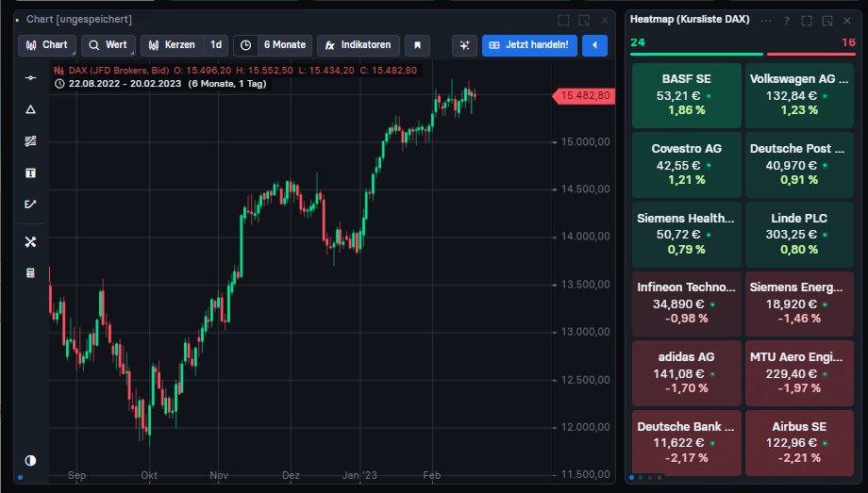
Task: Select the MTU Aero Engines tile
Action: coord(799,373)
